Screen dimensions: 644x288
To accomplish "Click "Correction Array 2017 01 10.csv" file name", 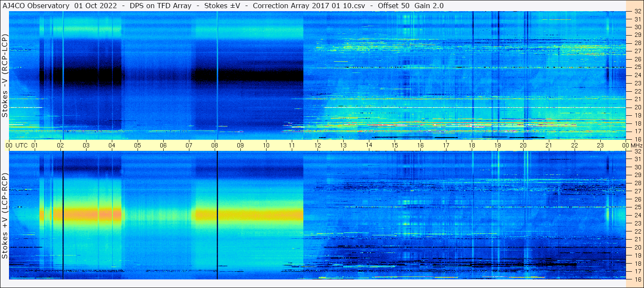I will (309, 6).
